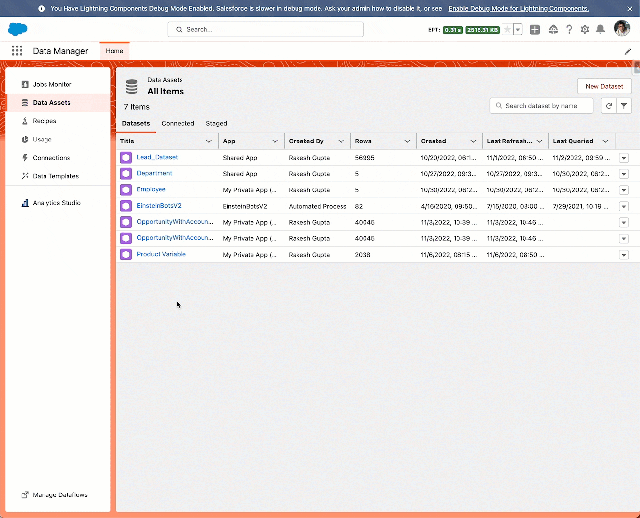This screenshot has width=640, height=518.
Task: Switch to the Staged tab
Action: (x=216, y=124)
